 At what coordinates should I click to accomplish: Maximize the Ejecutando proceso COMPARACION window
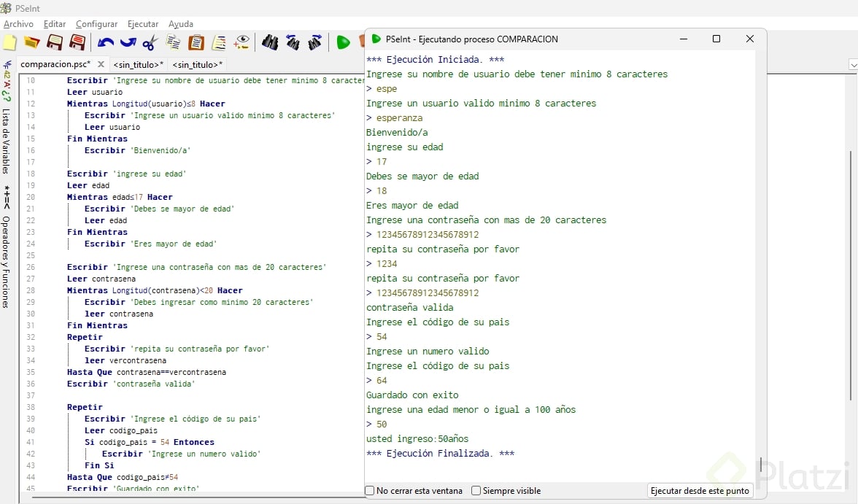coord(716,39)
